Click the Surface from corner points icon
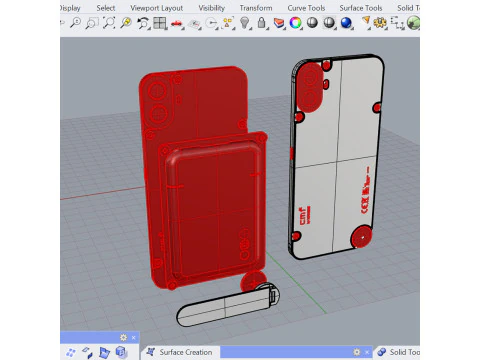This screenshot has height=360, width=480. tap(87, 352)
